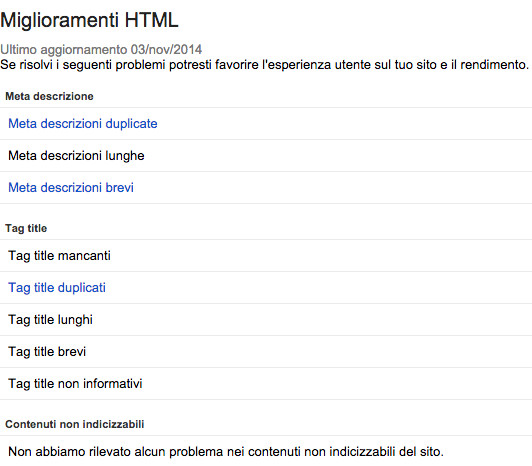Click the 03/nov/2014 update date
This screenshot has height=466, width=532.
pyautogui.click(x=166, y=50)
